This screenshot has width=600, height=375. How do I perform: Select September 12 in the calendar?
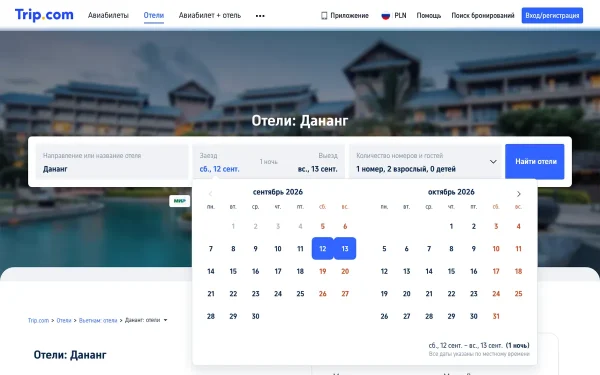coord(323,248)
